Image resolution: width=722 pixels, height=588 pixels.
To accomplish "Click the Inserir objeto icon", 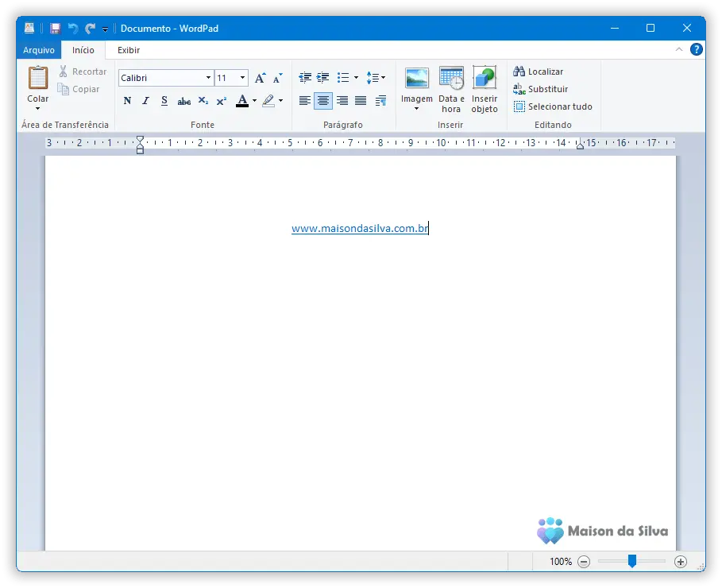I will [x=485, y=78].
